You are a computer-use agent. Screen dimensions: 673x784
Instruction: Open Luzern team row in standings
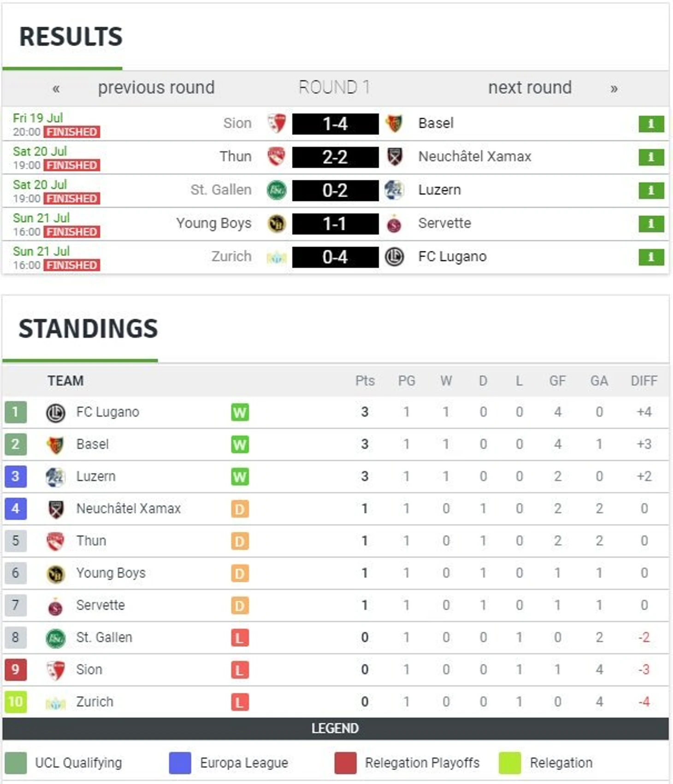(336, 477)
